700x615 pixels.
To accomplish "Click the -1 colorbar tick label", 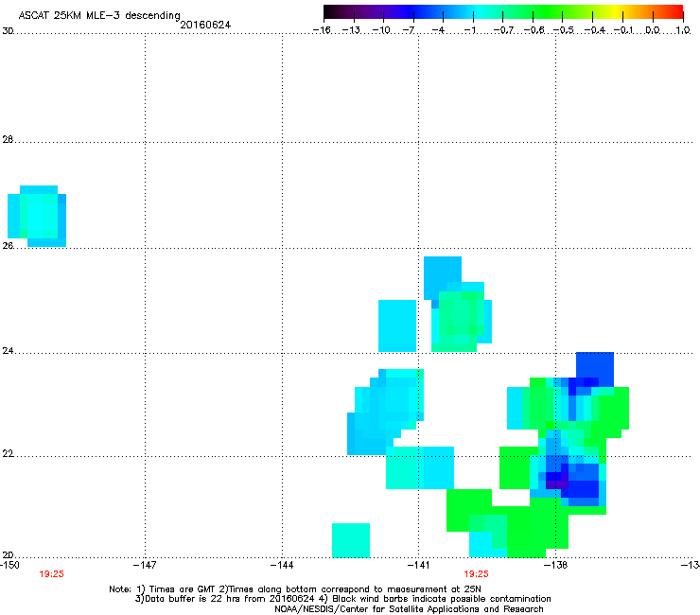I will pos(470,30).
